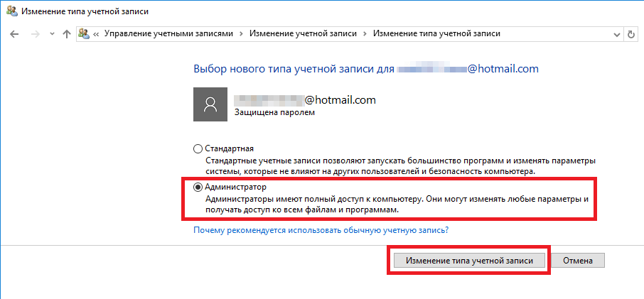Click the window title bar users icon
Viewport: 644px width, 299px height.
click(12, 11)
